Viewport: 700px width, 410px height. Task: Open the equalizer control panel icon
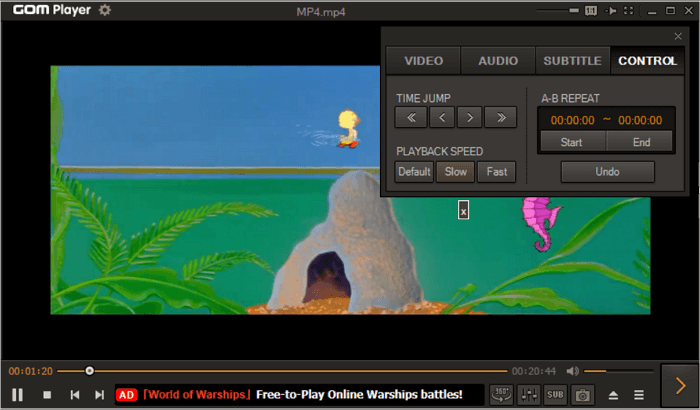tap(530, 395)
